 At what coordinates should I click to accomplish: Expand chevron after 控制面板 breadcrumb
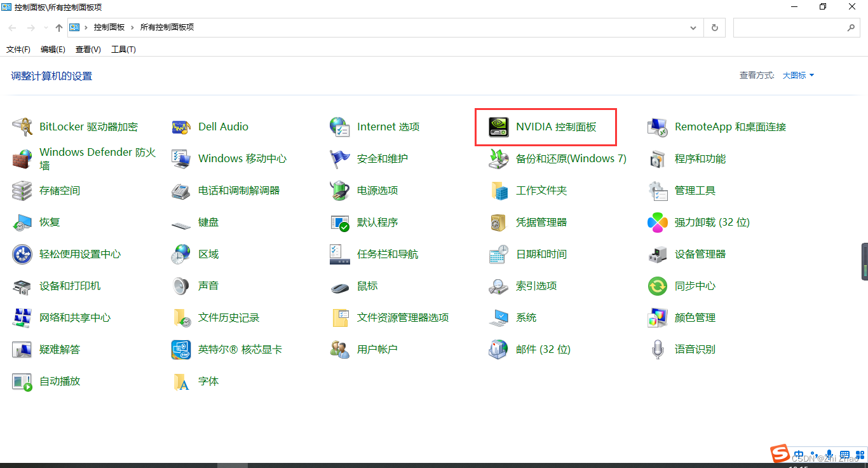click(133, 27)
